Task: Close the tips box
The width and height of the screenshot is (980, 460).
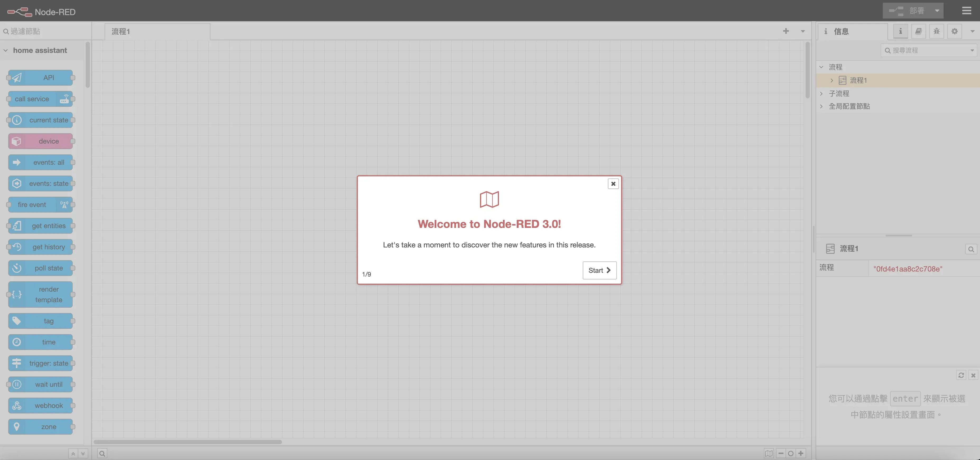Action: (x=973, y=375)
